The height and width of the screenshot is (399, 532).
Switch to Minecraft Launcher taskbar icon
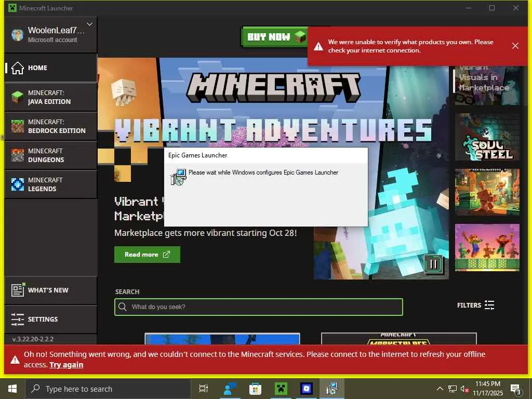281,389
